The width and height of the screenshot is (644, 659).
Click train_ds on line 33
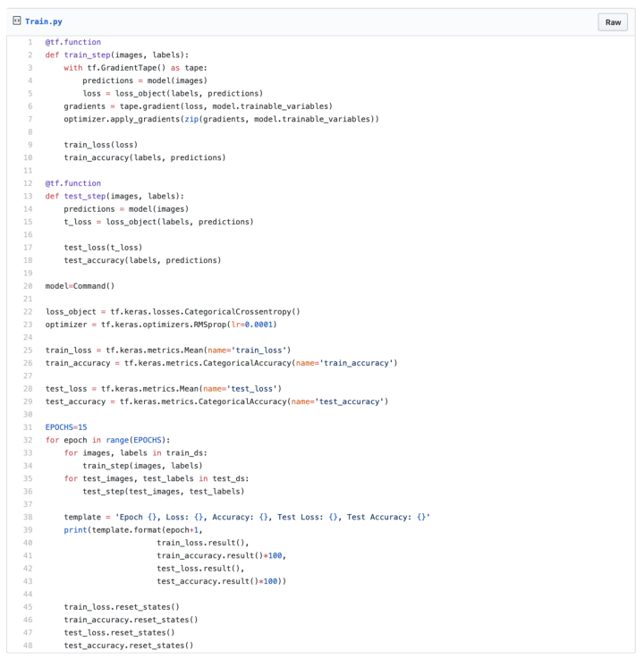tap(184, 453)
